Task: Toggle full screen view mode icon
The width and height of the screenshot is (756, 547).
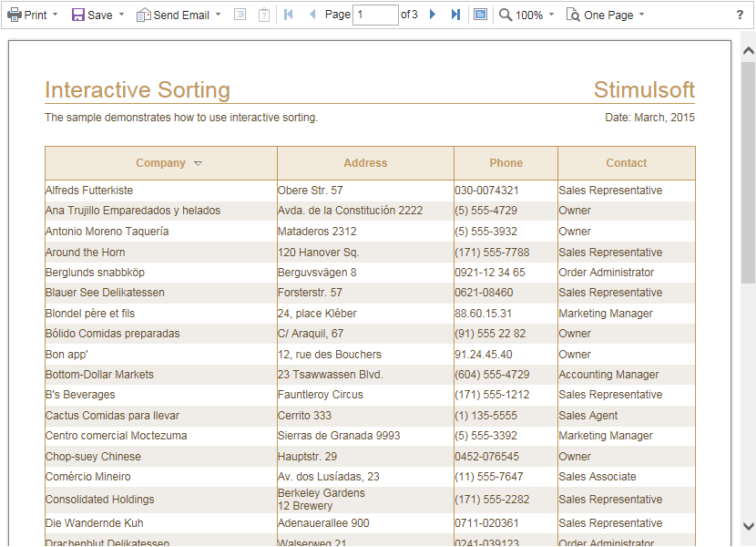Action: click(480, 15)
